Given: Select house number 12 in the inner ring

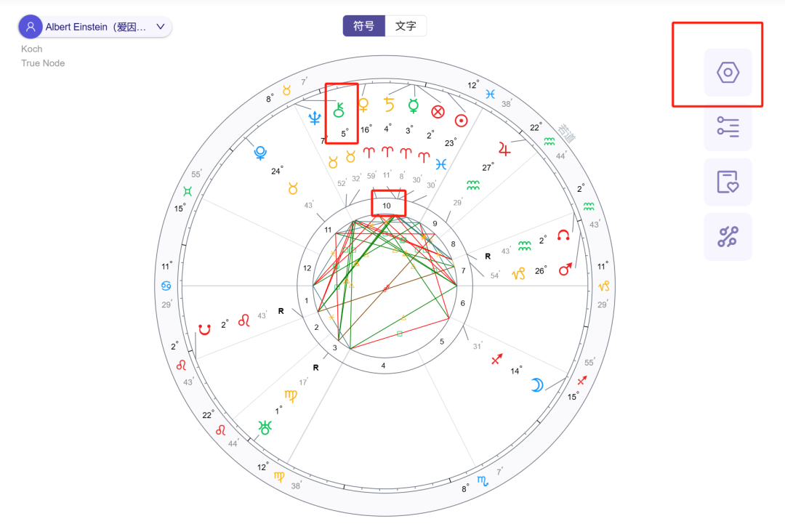Looking at the screenshot, I should click(x=307, y=268).
